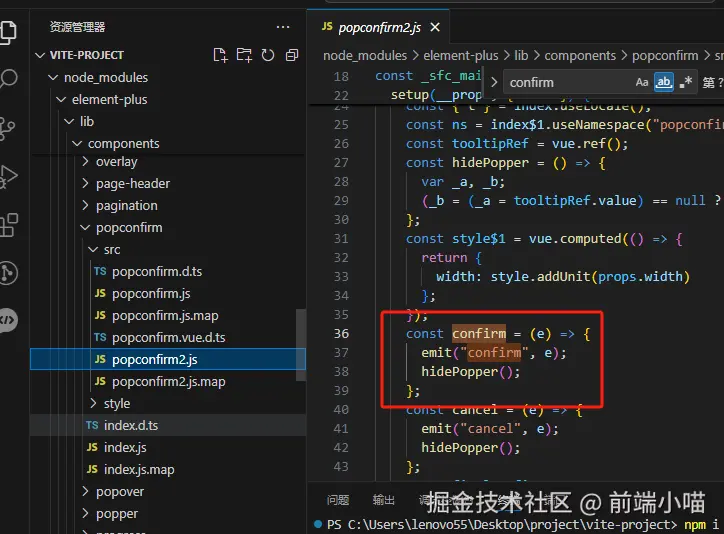Open the Search view in activity bar

[7, 79]
